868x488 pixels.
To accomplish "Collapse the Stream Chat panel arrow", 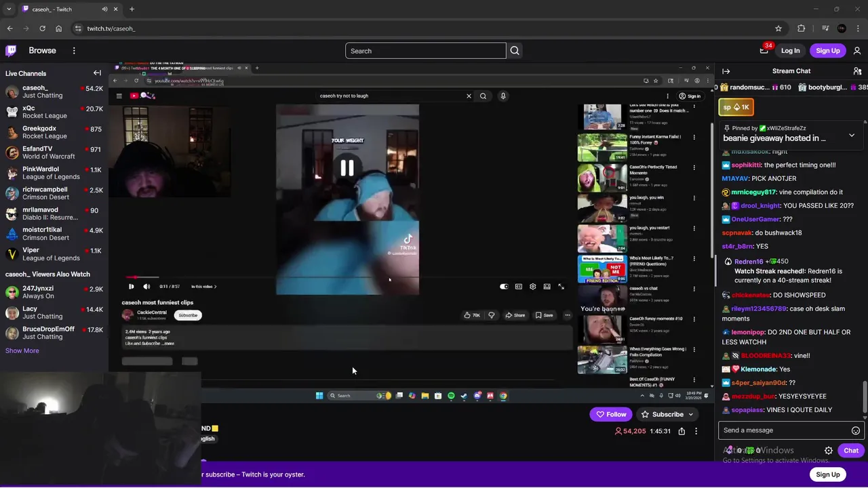I will 726,71.
